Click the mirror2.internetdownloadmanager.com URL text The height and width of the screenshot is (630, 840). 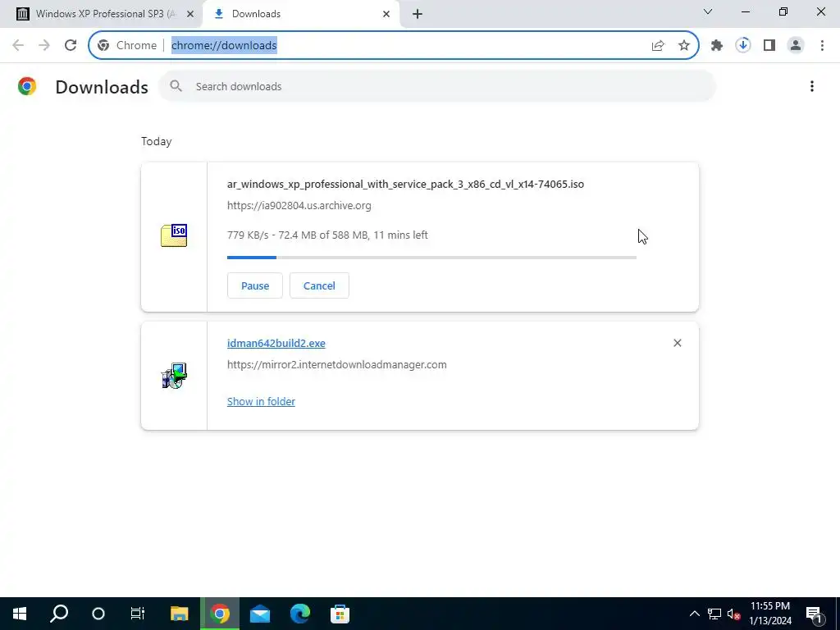point(337,365)
